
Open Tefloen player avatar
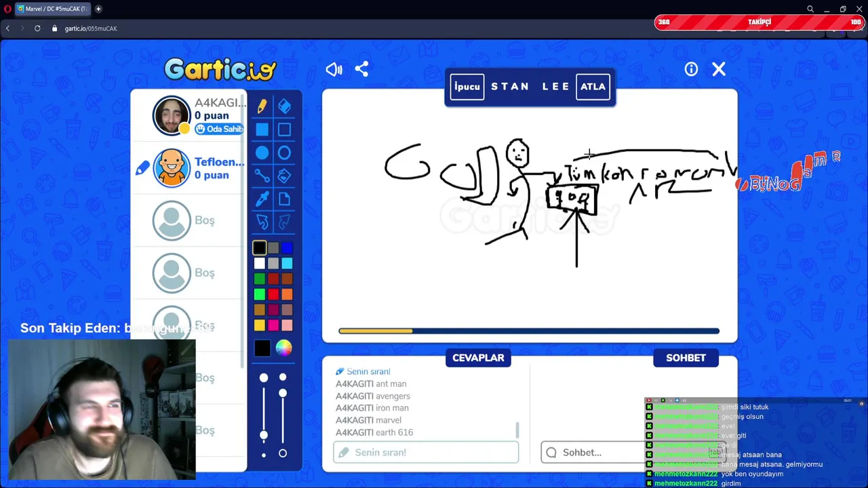coord(172,168)
